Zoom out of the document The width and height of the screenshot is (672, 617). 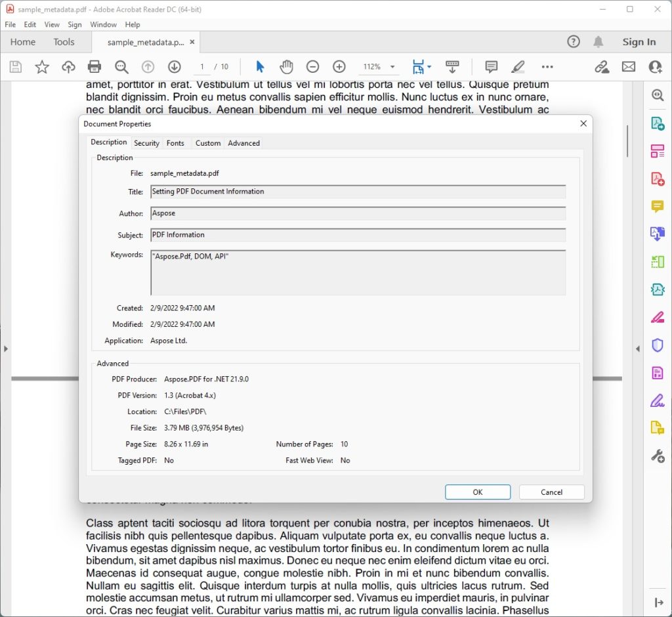[313, 66]
